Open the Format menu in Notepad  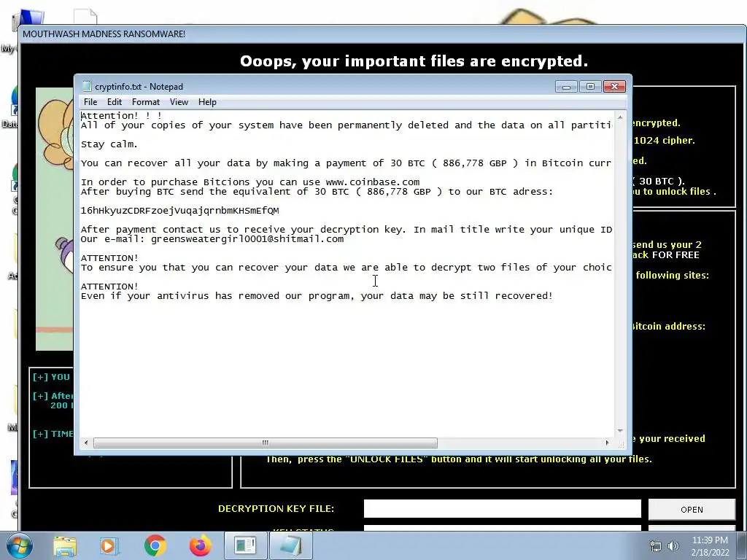pyautogui.click(x=146, y=102)
